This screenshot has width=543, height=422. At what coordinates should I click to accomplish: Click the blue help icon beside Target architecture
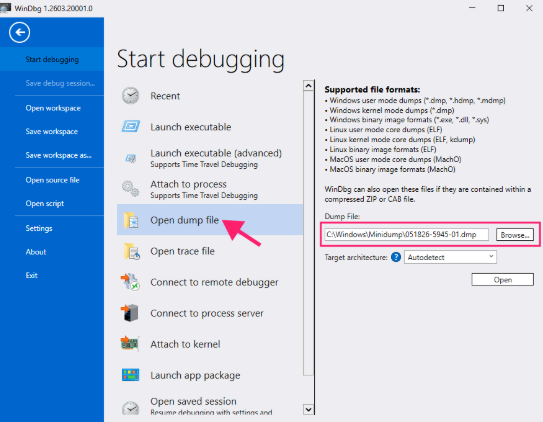(396, 257)
